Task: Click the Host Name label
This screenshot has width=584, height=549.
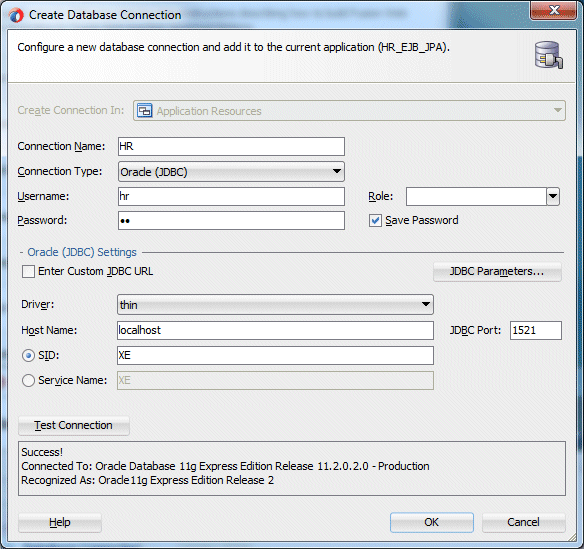Action: (49, 330)
